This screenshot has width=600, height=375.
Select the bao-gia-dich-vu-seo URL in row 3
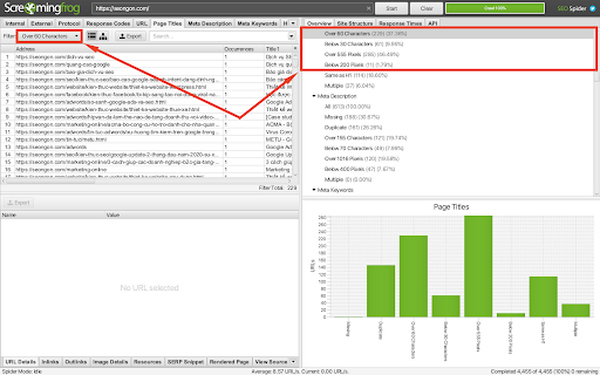pyautogui.click(x=65, y=72)
